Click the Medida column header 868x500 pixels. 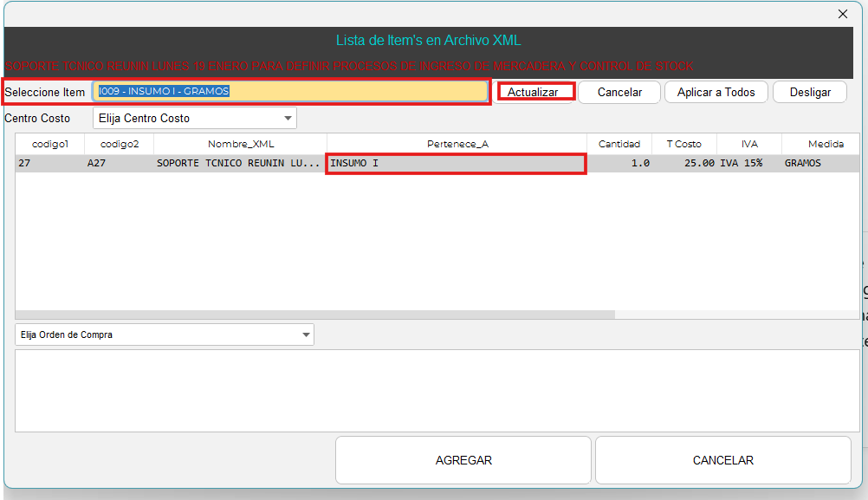tap(825, 144)
